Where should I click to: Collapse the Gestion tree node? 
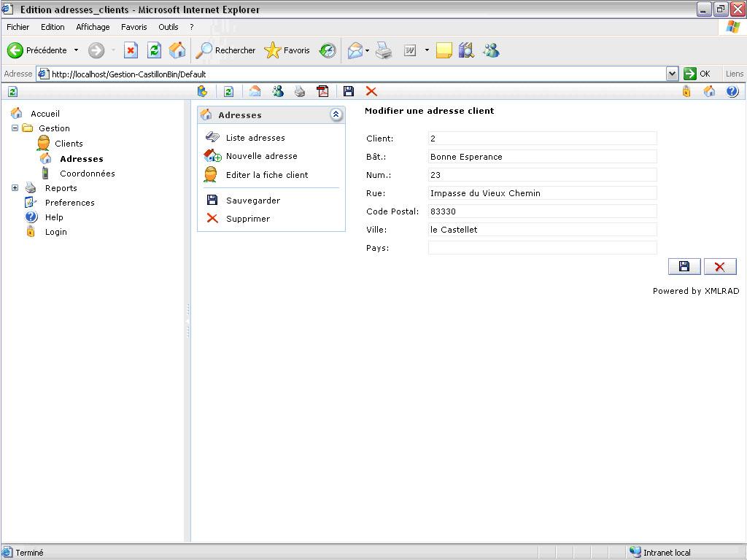(15, 128)
